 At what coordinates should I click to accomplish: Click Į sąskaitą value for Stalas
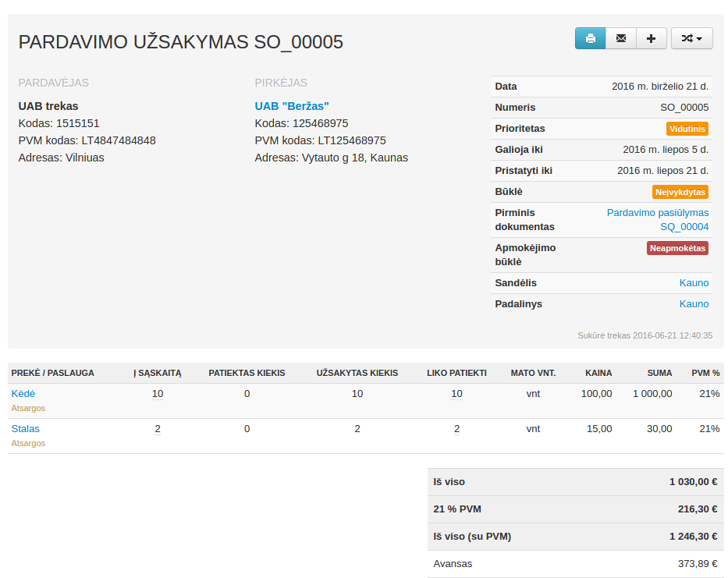click(x=158, y=429)
